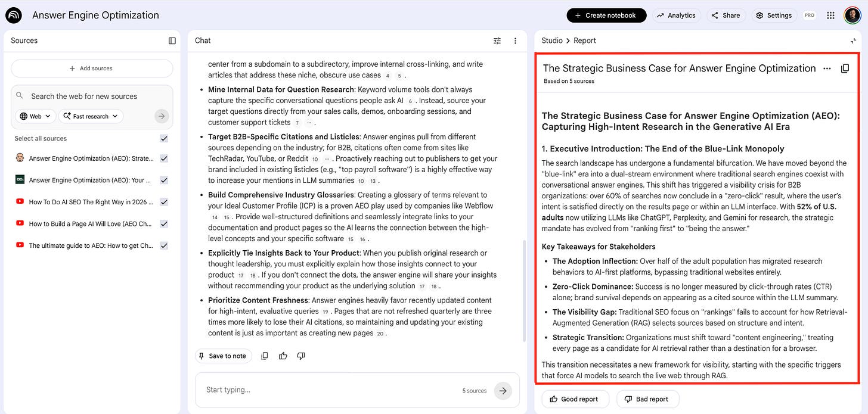Collapse the Studio panel icon
The width and height of the screenshot is (868, 414).
(853, 41)
